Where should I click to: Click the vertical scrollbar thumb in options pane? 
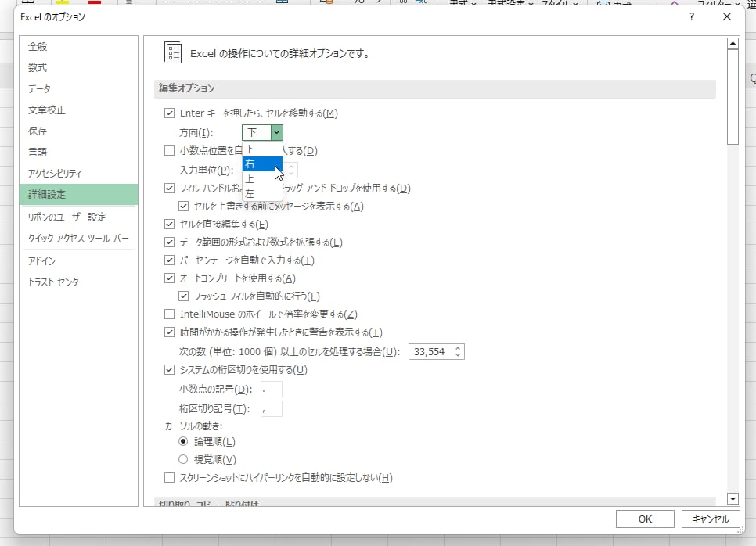pyautogui.click(x=733, y=96)
